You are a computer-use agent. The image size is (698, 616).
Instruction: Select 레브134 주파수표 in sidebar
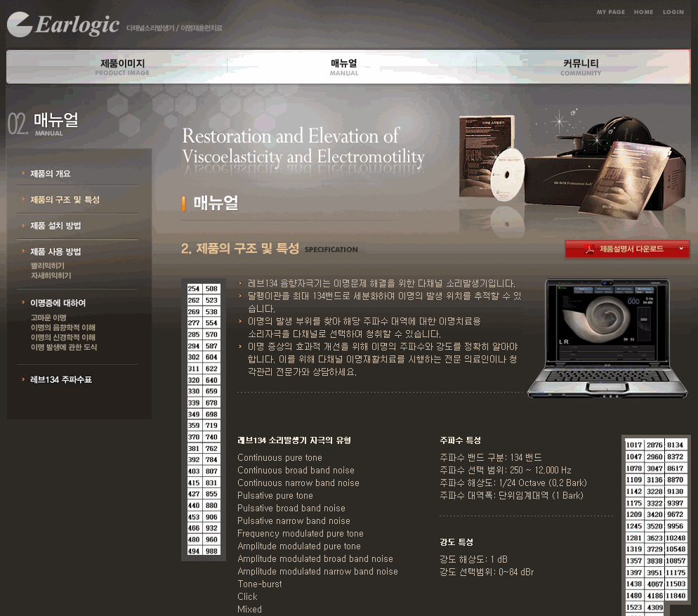pyautogui.click(x=61, y=379)
